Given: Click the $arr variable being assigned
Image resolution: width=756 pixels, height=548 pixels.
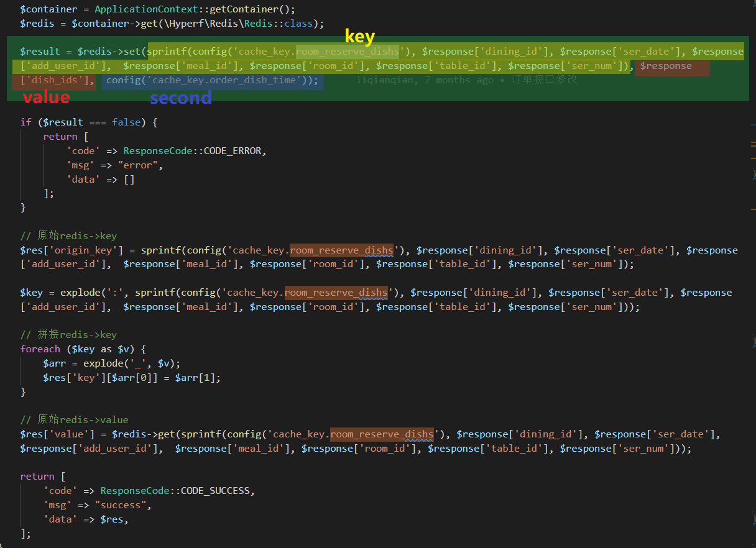Looking at the screenshot, I should [x=55, y=363].
